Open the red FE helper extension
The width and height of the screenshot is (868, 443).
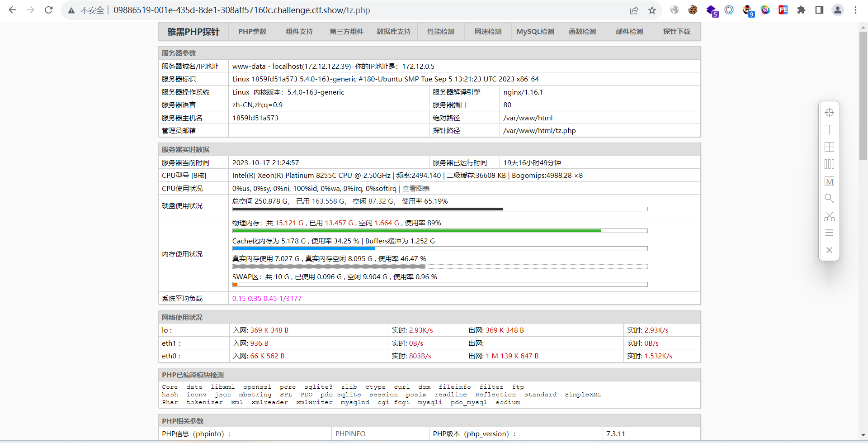tap(783, 10)
